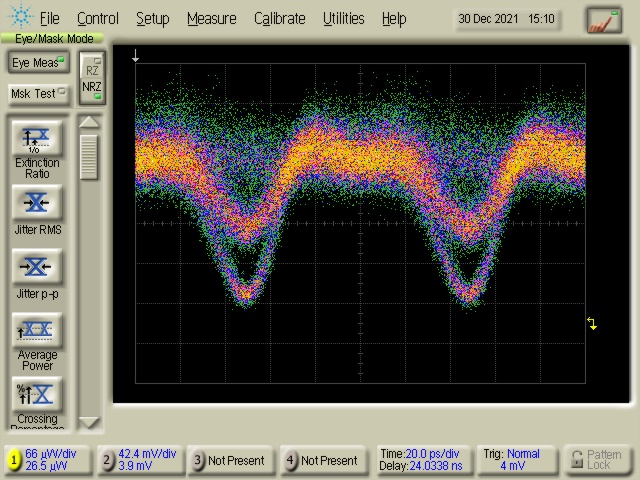Click the Jitter RMS measurement icon
The image size is (640, 480).
[x=37, y=203]
